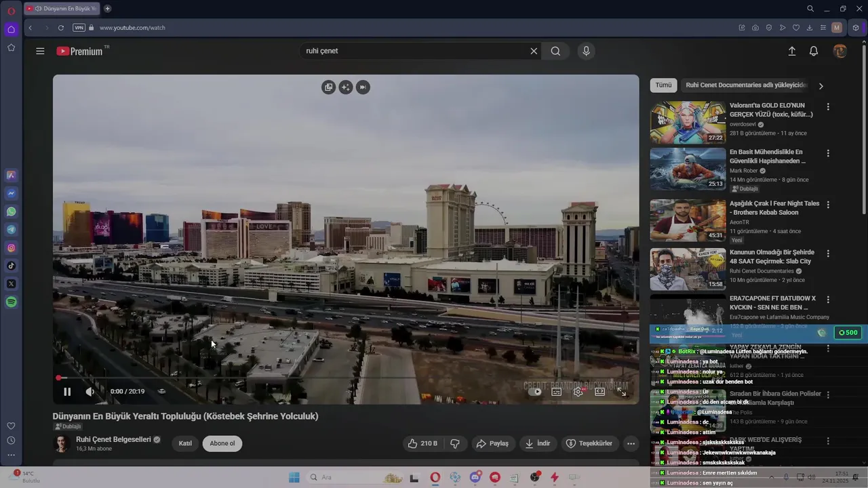Show more filter chips with the arrow
Image resolution: width=868 pixels, height=488 pixels.
[821, 86]
